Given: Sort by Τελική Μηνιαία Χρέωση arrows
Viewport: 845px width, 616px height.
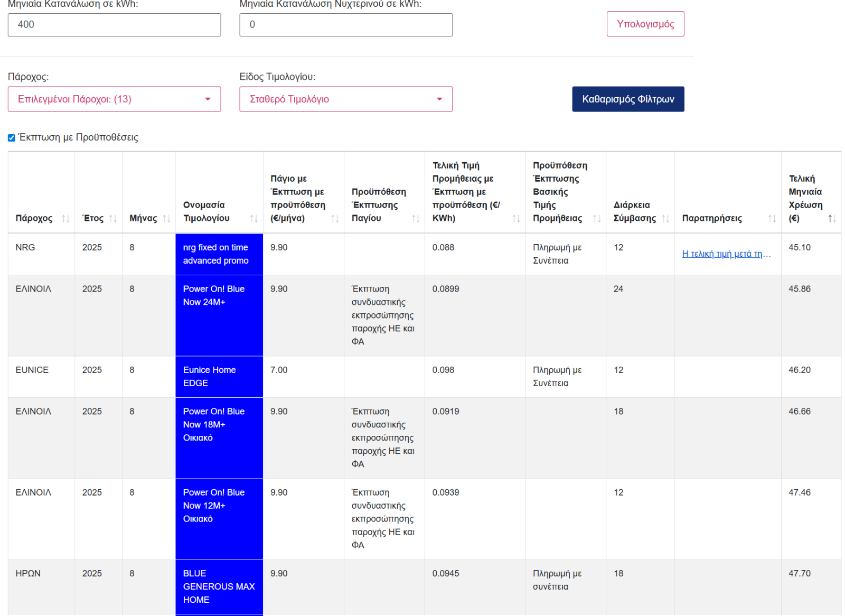Looking at the screenshot, I should point(832,218).
